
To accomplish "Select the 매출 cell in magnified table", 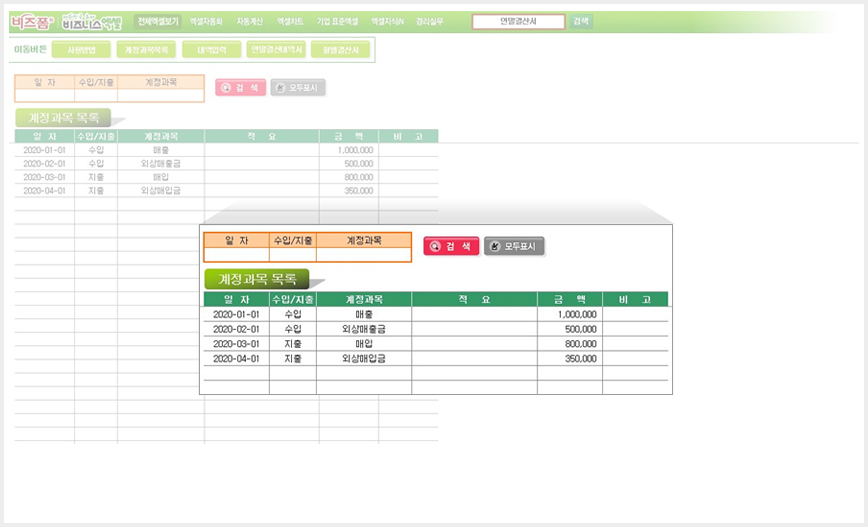I will point(364,314).
